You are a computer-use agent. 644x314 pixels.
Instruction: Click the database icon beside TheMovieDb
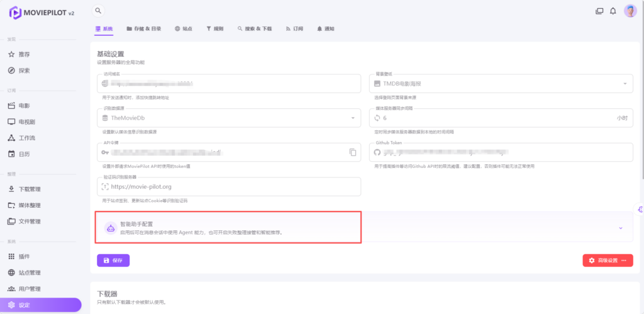(105, 118)
